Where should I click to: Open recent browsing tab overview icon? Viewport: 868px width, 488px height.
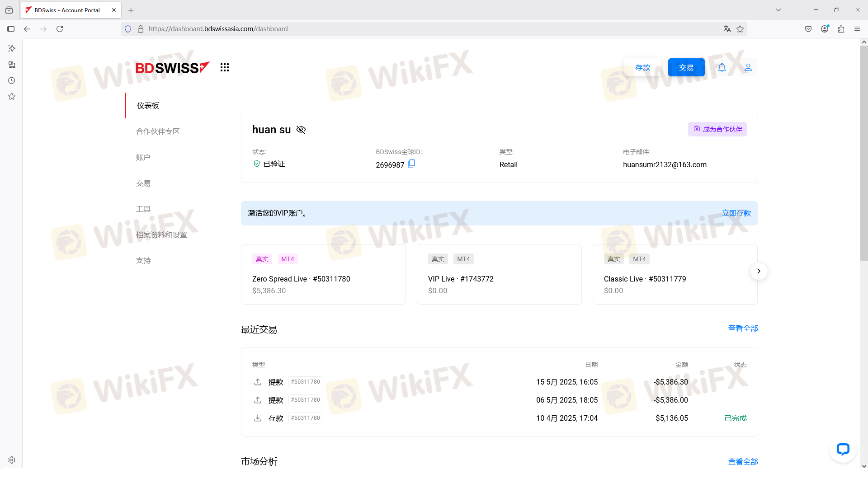point(9,10)
